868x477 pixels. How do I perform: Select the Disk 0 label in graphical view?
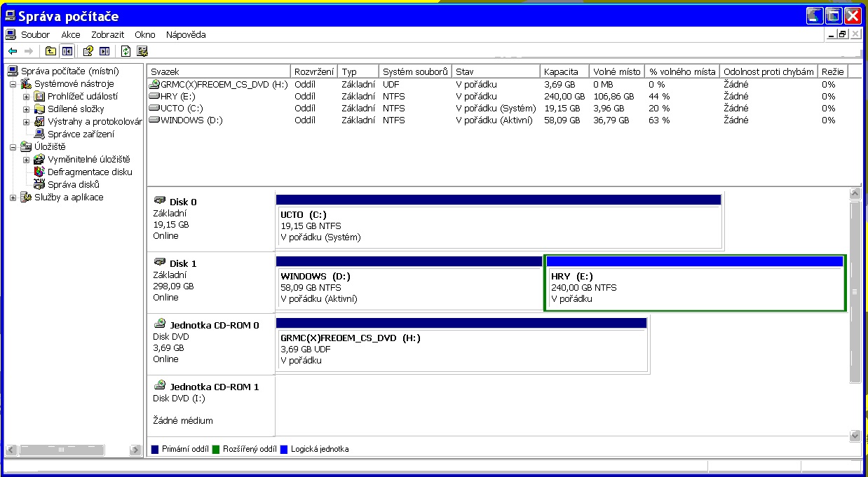coord(182,202)
